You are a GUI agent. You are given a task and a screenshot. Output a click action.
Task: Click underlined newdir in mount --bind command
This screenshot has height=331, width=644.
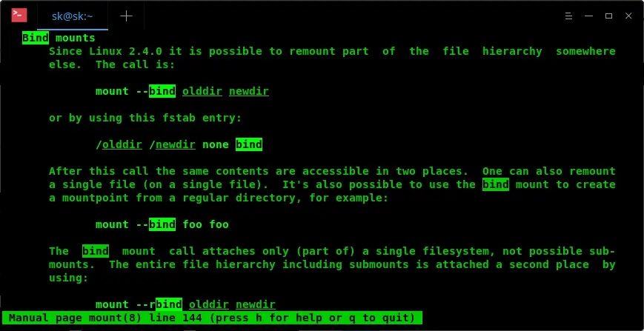[x=249, y=91]
